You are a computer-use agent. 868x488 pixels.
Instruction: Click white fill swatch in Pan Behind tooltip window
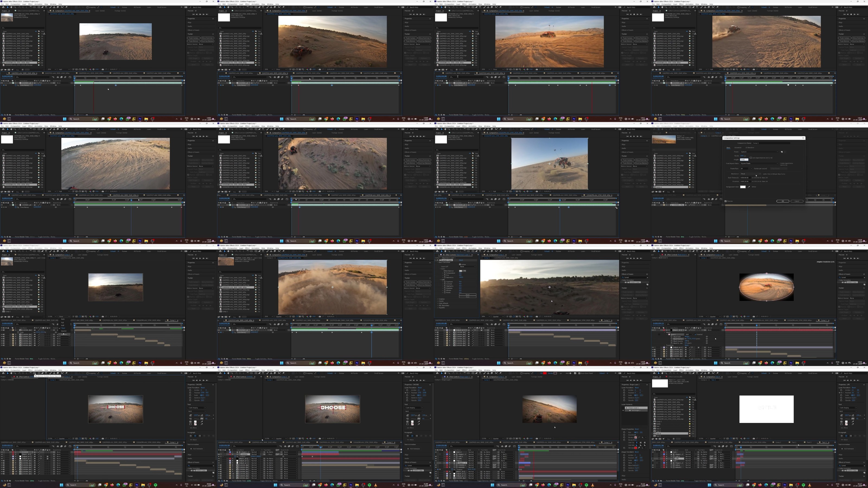195,422
